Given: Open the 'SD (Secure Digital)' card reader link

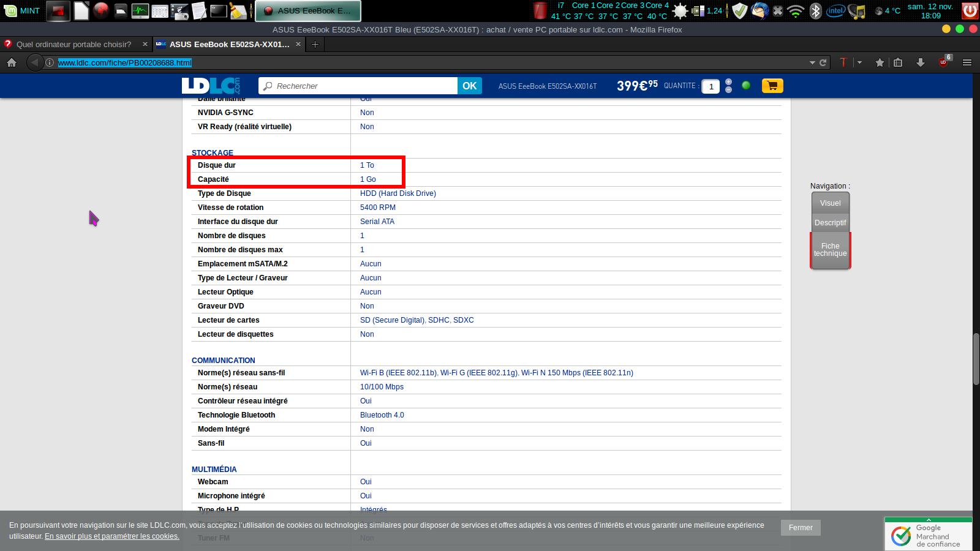Looking at the screenshot, I should (392, 320).
